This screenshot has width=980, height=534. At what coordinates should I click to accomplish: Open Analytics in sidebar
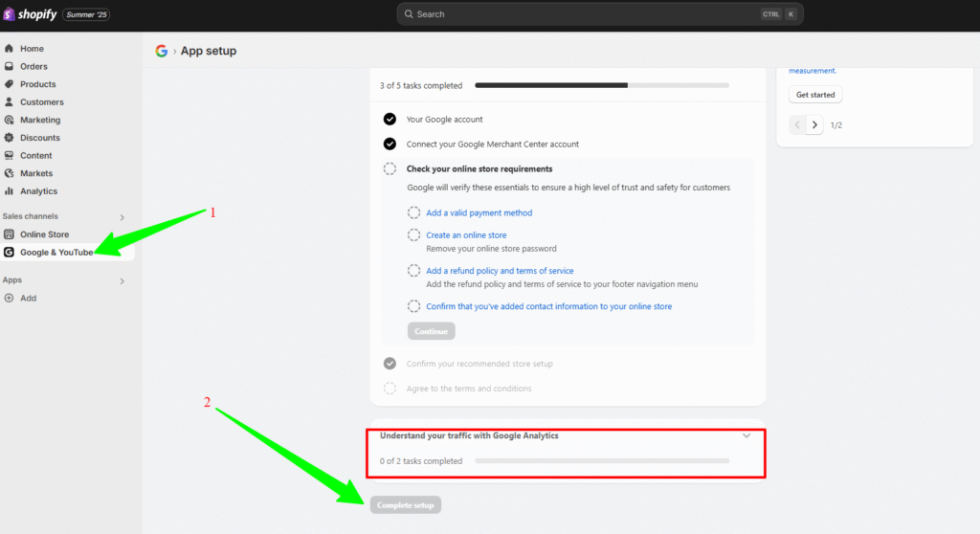click(38, 190)
